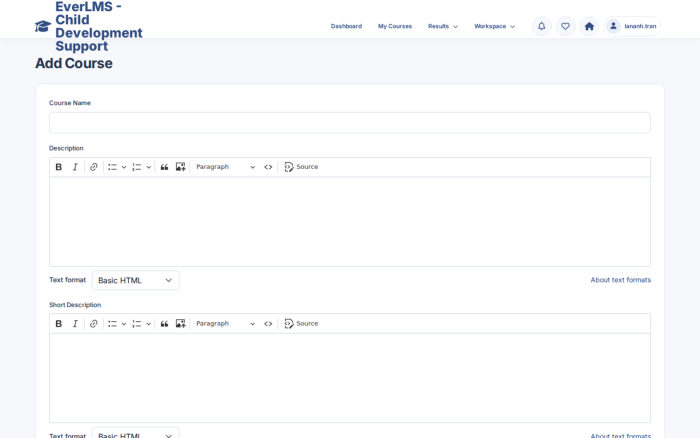Insert a link in Short Description editor
The width and height of the screenshot is (700, 438).
coord(93,324)
